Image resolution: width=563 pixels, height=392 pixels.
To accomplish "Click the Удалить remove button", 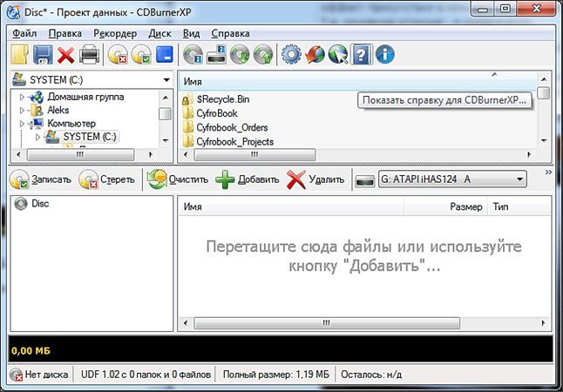I will [315, 179].
